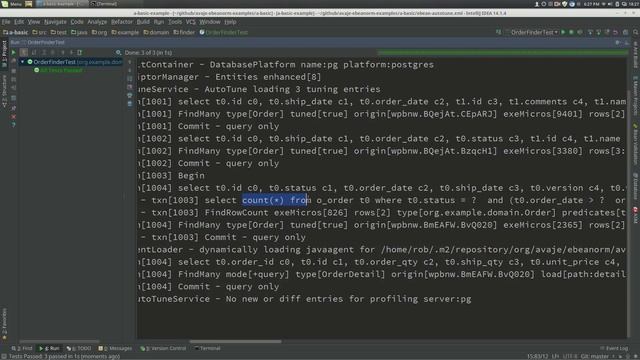Open Find tool window tab
This screenshot has width=640, height=360.
(22, 349)
